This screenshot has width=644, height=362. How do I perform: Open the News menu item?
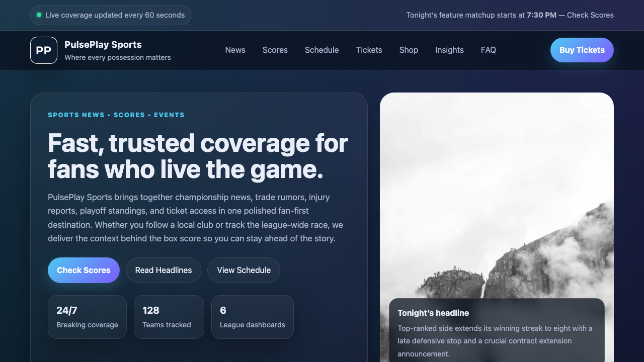235,50
